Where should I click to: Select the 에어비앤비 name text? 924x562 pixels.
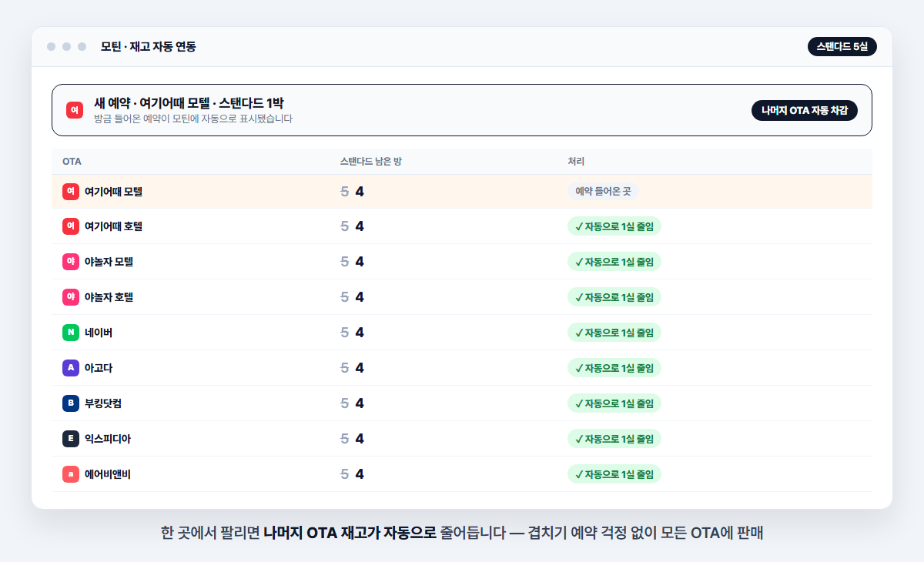pyautogui.click(x=108, y=474)
